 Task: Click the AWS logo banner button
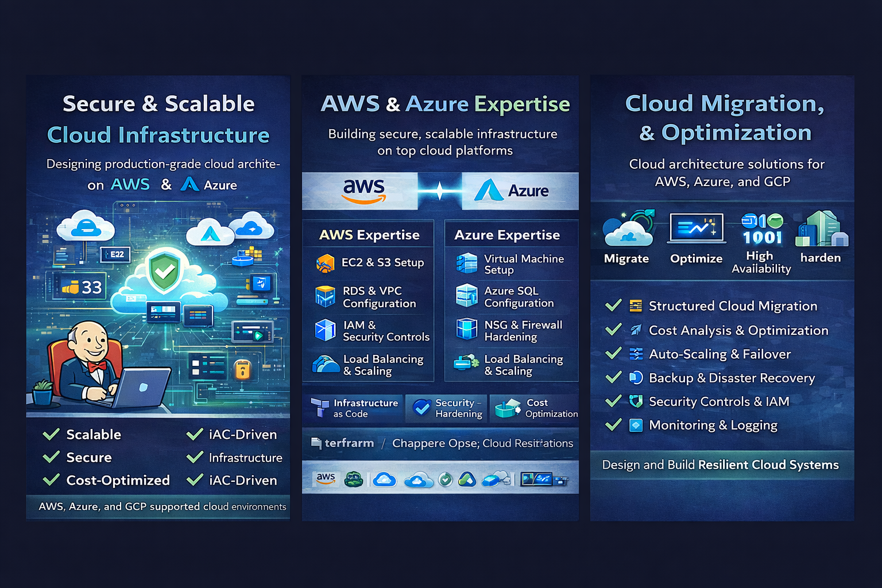tap(363, 191)
